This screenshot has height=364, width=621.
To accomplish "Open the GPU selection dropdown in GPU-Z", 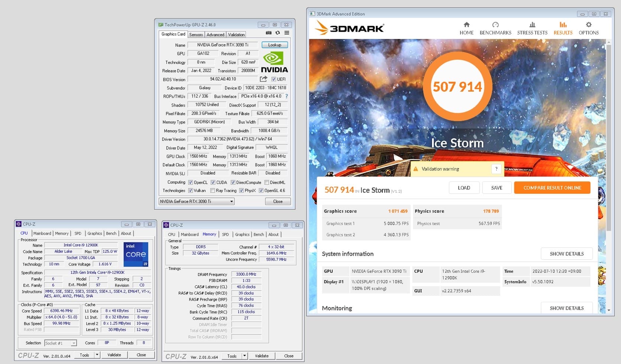I will (231, 201).
